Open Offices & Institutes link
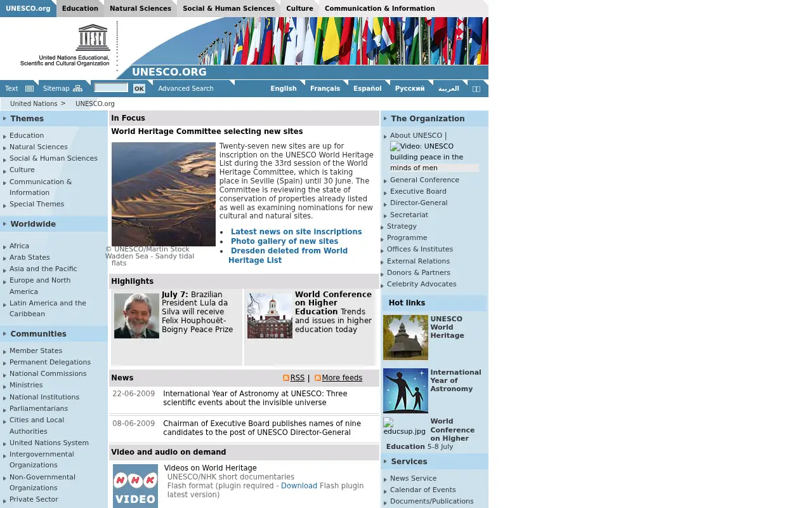Screen dimensions: 812x508 tap(420, 250)
